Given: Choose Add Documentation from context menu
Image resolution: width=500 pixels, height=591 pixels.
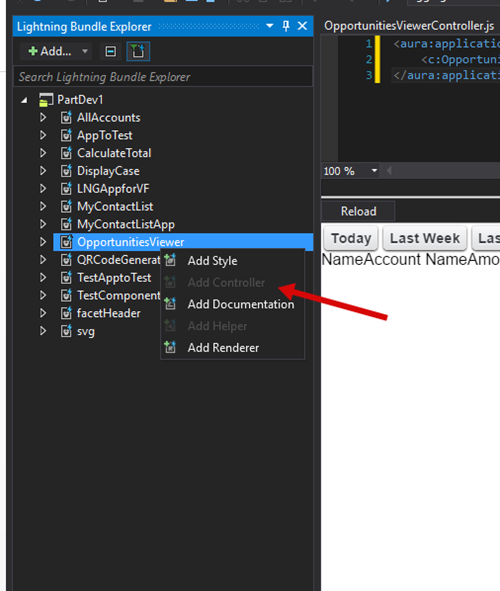Looking at the screenshot, I should point(232,304).
